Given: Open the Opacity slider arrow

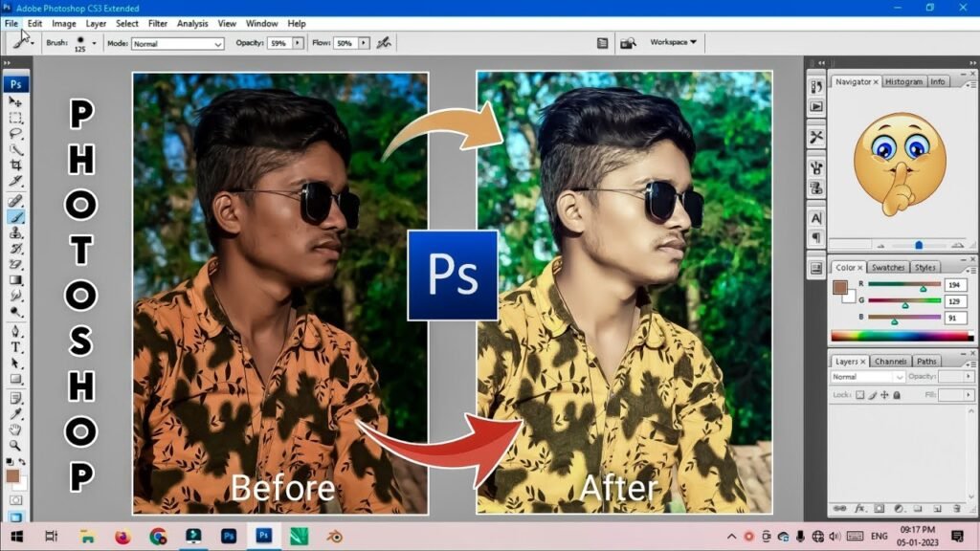Looking at the screenshot, I should (298, 43).
